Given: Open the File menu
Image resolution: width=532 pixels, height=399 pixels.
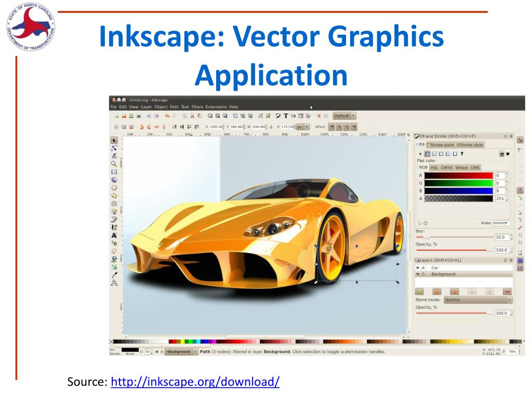Looking at the screenshot, I should pos(113,107).
